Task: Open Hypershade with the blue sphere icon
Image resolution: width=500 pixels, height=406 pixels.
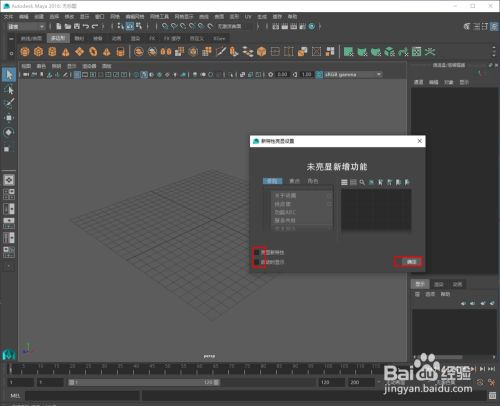Action: click(312, 26)
